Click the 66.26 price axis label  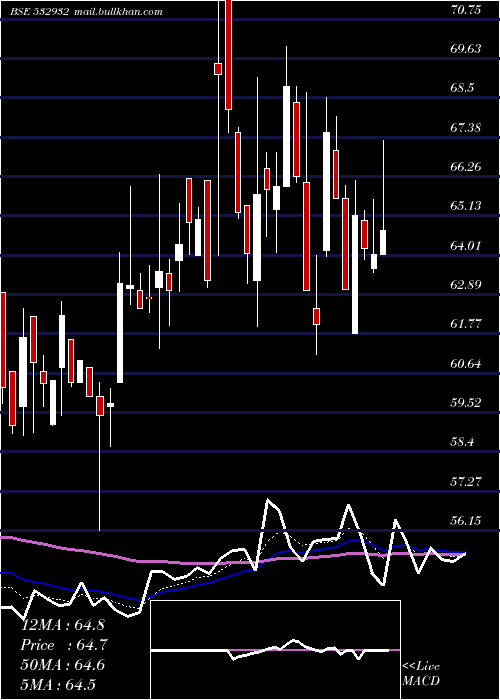click(466, 167)
